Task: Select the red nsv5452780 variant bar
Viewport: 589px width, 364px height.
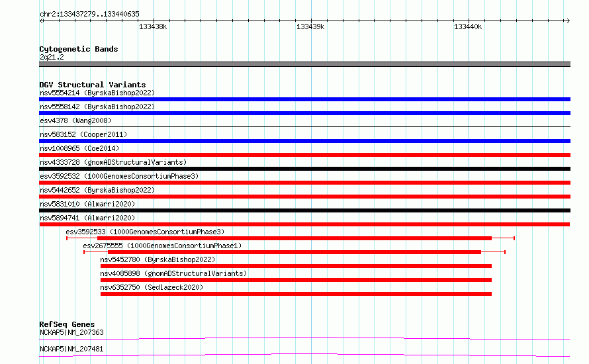Action: point(296,266)
